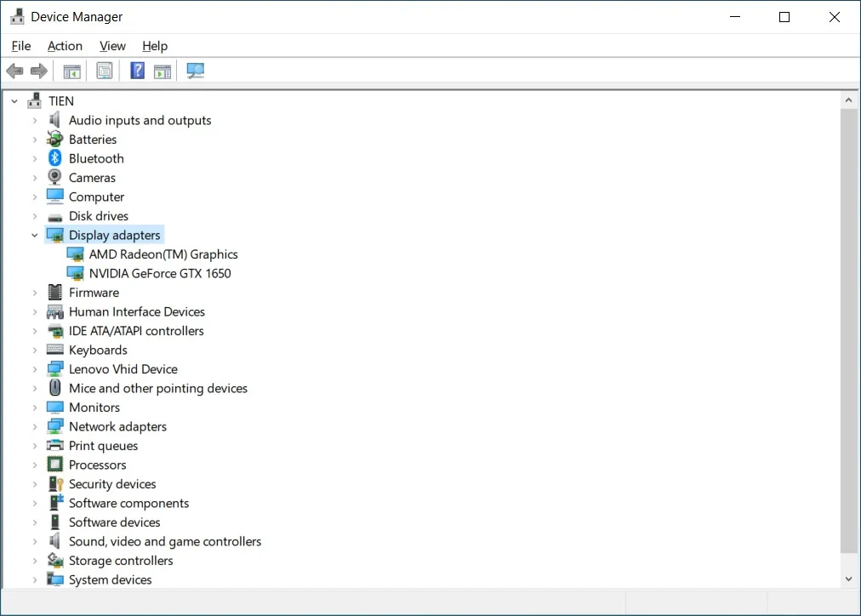This screenshot has width=861, height=616.
Task: Click the blue Help toolbar icon
Action: 137,71
